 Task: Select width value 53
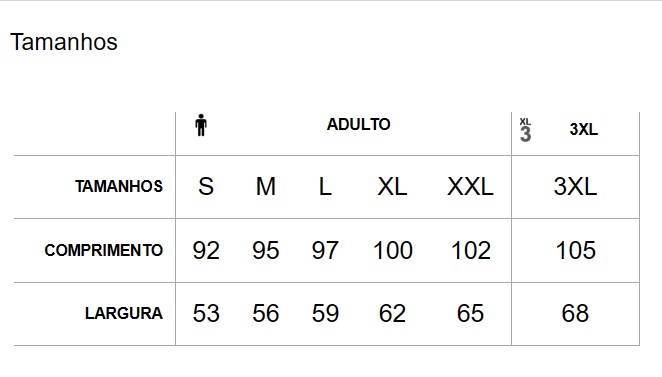pyautogui.click(x=206, y=313)
